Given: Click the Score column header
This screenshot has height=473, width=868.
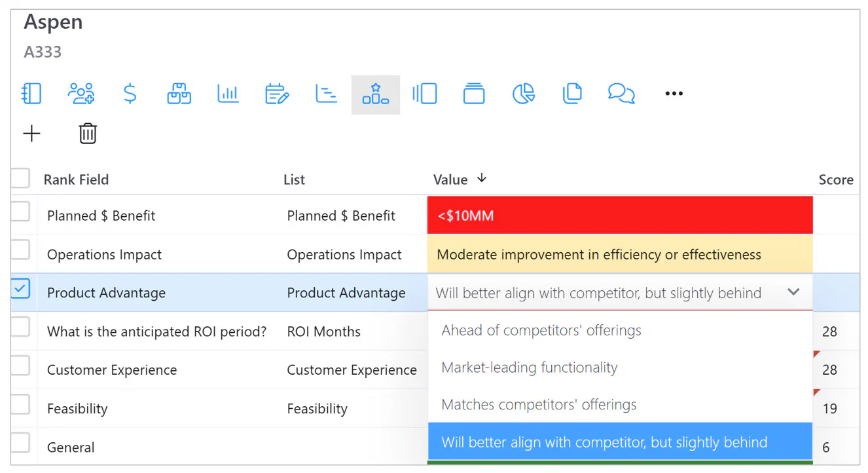Looking at the screenshot, I should pos(836,180).
